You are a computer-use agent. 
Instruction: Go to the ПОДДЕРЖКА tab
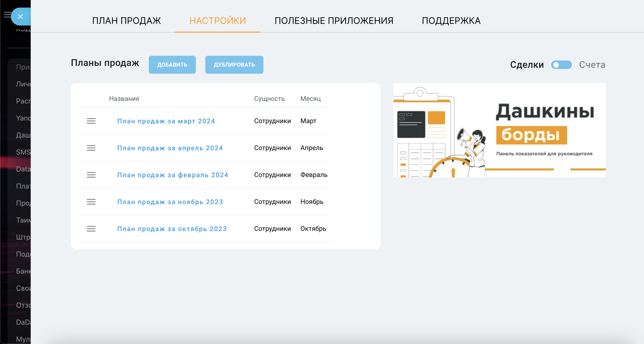(451, 21)
